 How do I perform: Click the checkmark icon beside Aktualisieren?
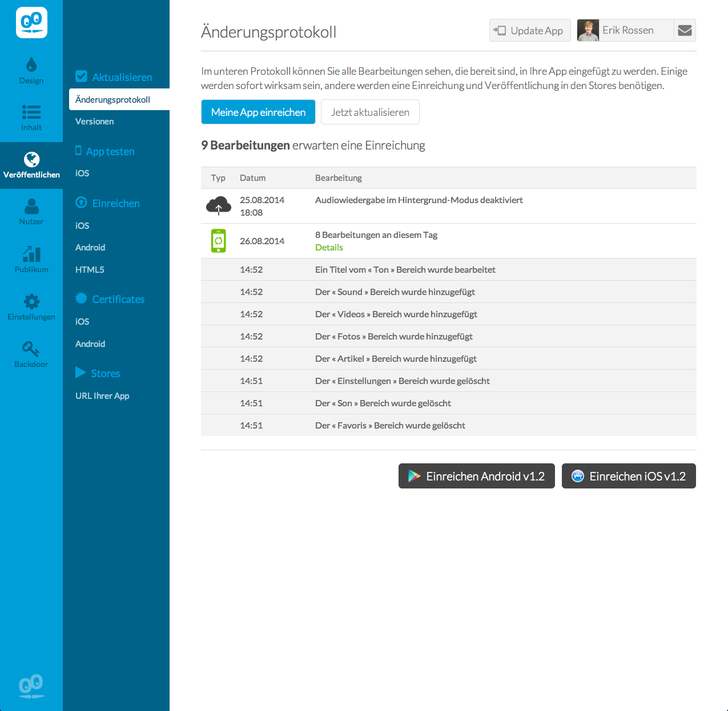[81, 76]
